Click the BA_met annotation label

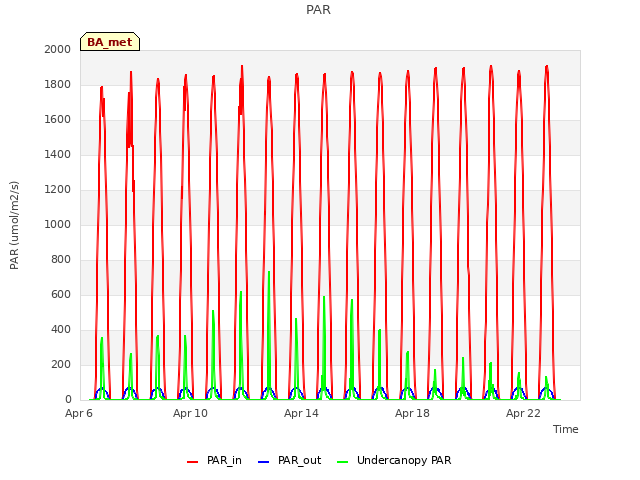click(110, 42)
